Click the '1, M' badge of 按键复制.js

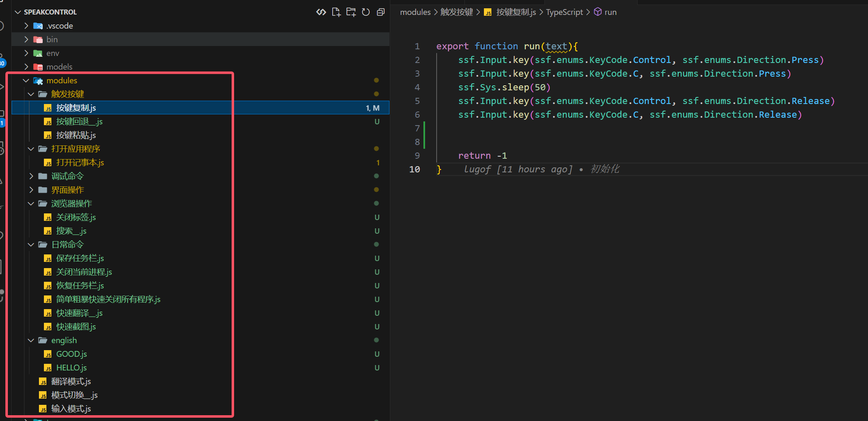372,108
